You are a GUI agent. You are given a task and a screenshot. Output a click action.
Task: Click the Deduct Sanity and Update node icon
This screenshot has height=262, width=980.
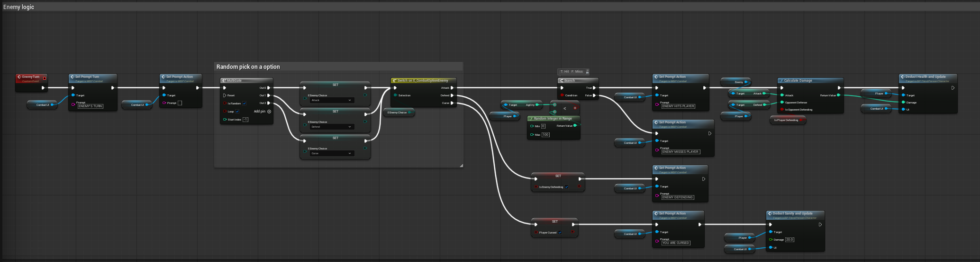pyautogui.click(x=770, y=214)
